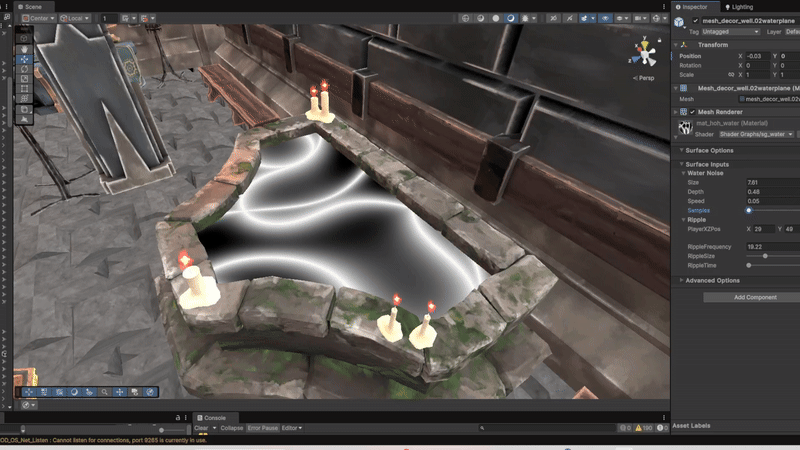Toggle Collapse in the Console
The image size is (800, 450).
click(232, 428)
